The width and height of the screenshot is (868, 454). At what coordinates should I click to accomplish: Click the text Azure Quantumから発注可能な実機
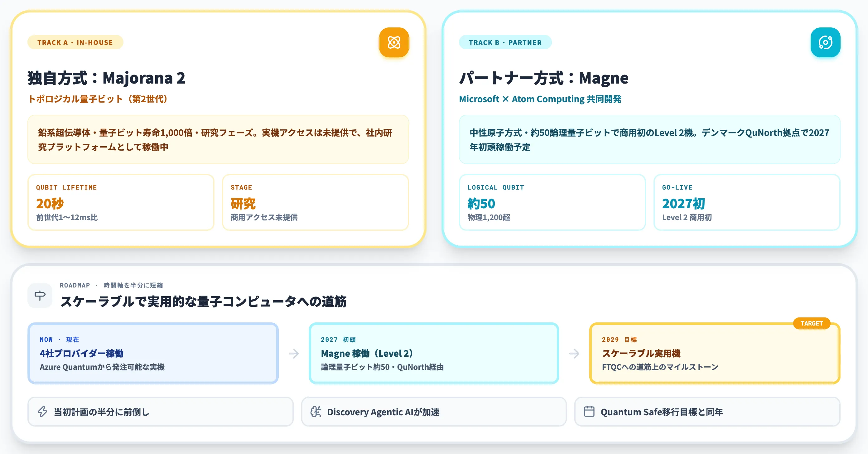click(102, 367)
